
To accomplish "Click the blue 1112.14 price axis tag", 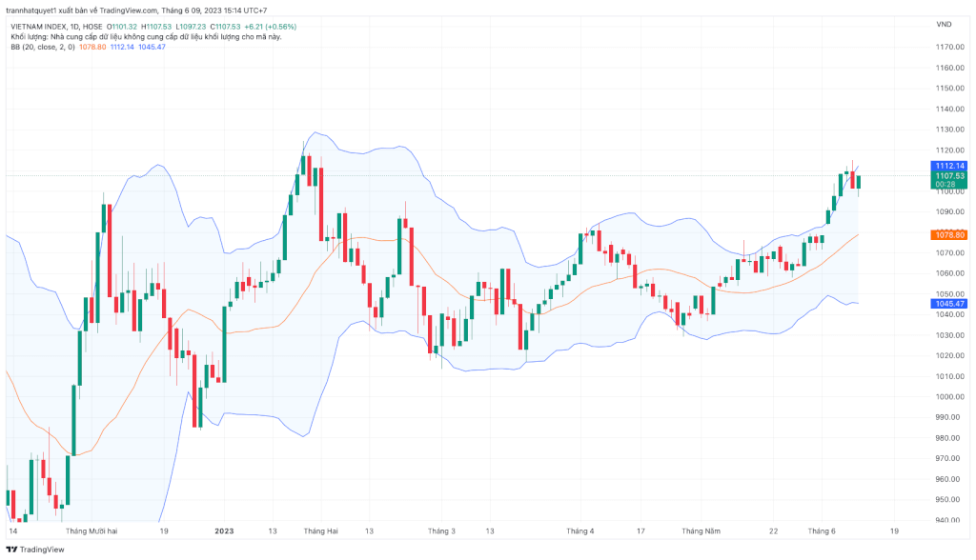I will point(949,166).
